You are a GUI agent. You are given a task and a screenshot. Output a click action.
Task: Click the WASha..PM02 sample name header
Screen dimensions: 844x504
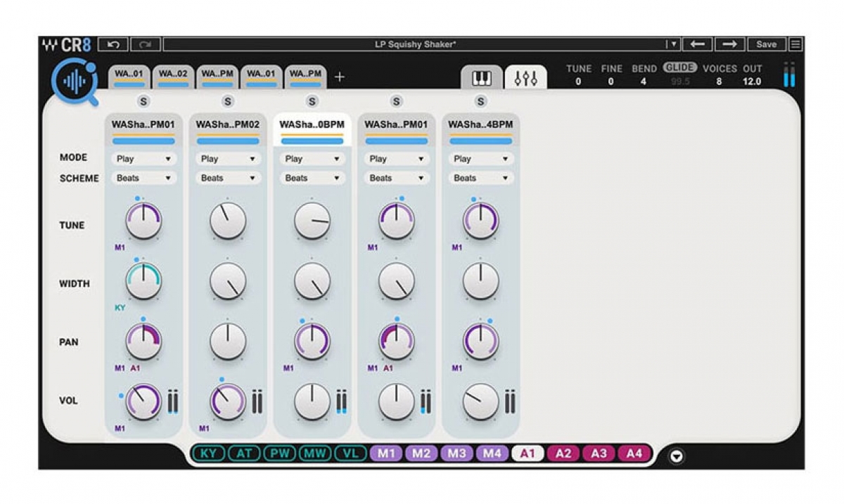click(x=228, y=124)
